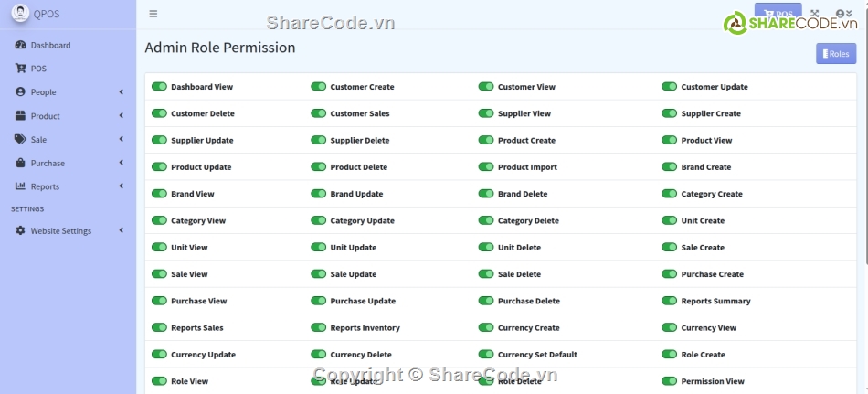The width and height of the screenshot is (868, 394).
Task: Turn off the Brand Delete switch
Action: [486, 194]
